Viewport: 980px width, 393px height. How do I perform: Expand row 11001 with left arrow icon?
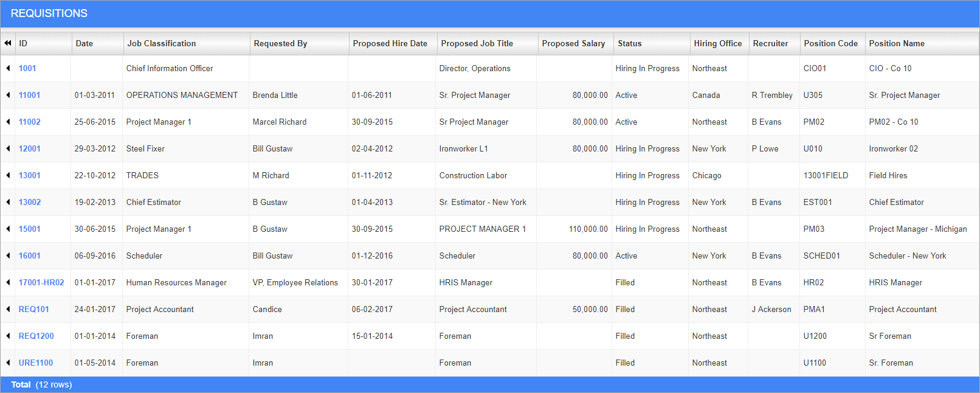(8, 95)
